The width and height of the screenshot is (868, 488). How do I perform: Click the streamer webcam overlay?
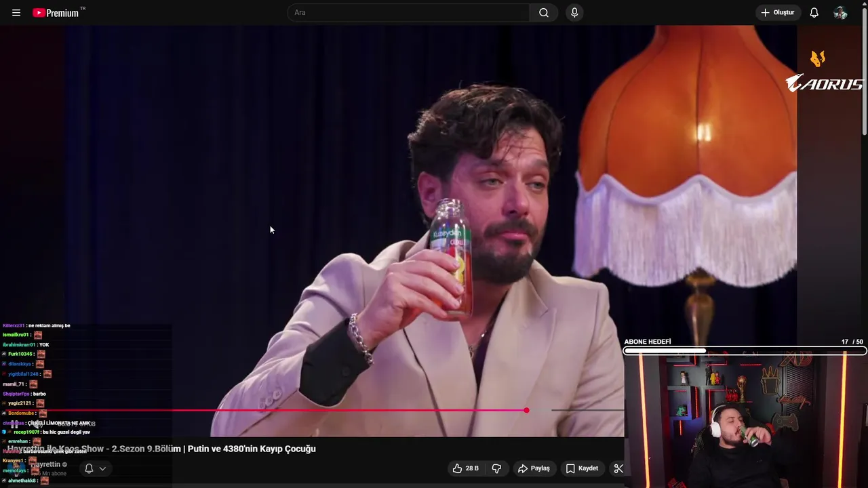[x=745, y=422]
